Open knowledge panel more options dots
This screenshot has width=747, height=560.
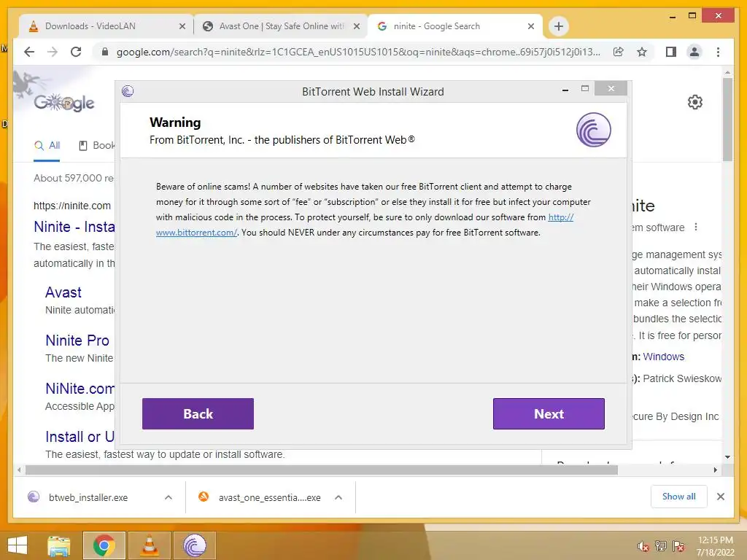696,227
